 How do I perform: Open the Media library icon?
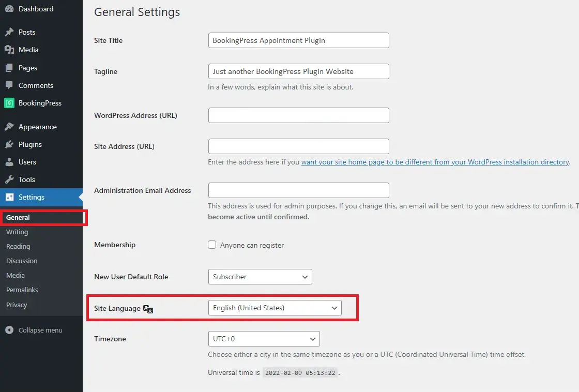point(9,50)
